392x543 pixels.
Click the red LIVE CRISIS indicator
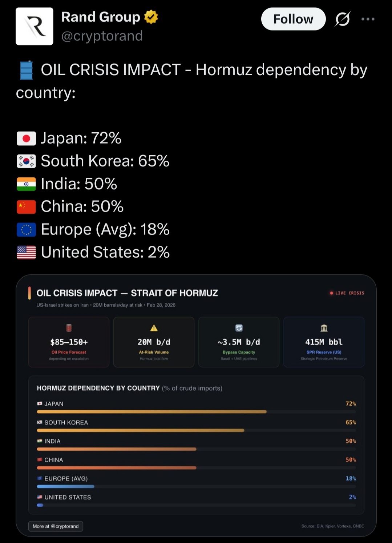coord(347,293)
